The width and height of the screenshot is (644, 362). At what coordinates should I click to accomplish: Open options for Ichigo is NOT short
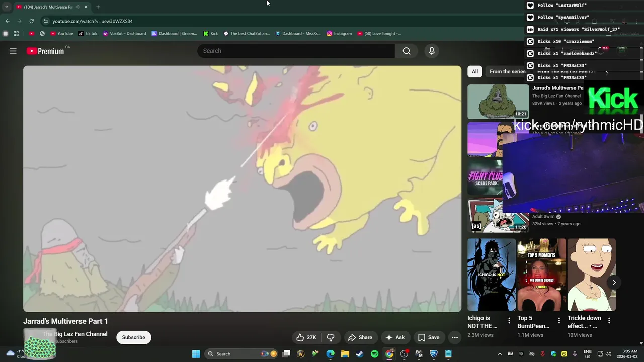point(509,321)
